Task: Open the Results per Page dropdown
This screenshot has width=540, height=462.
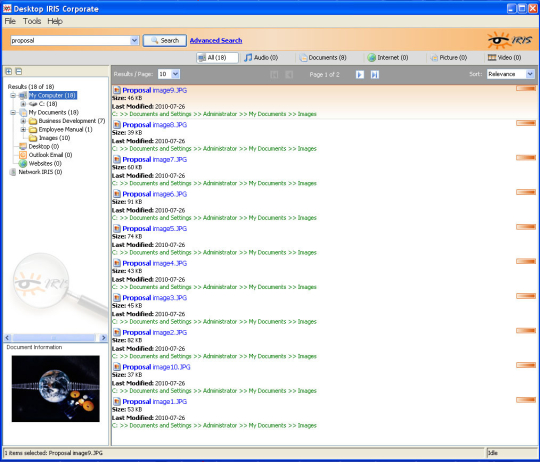Action: (175, 74)
